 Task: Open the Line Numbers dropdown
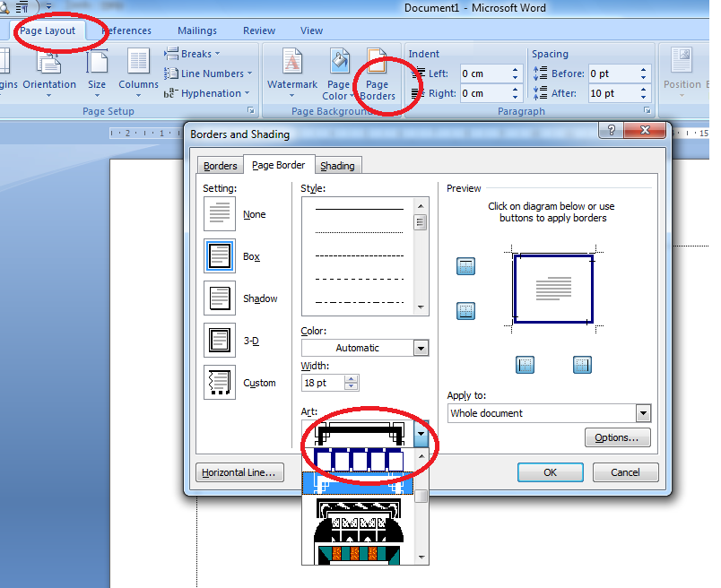[208, 73]
